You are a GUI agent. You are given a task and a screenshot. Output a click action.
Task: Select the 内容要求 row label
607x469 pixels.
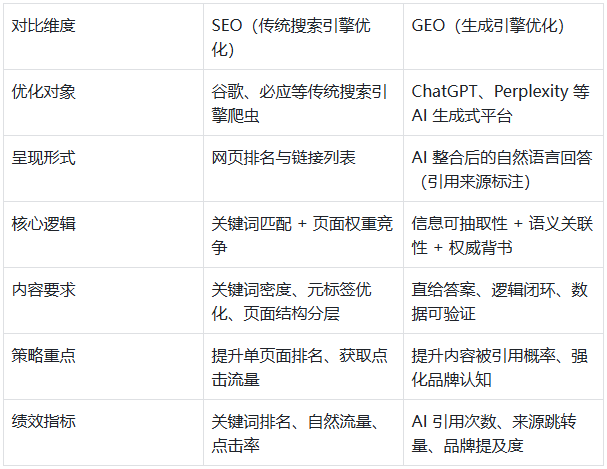[x=44, y=289]
